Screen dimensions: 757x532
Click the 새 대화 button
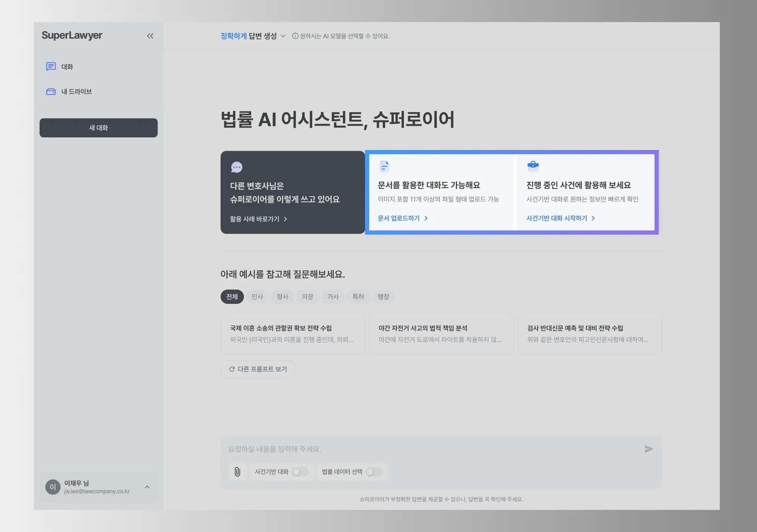[99, 128]
